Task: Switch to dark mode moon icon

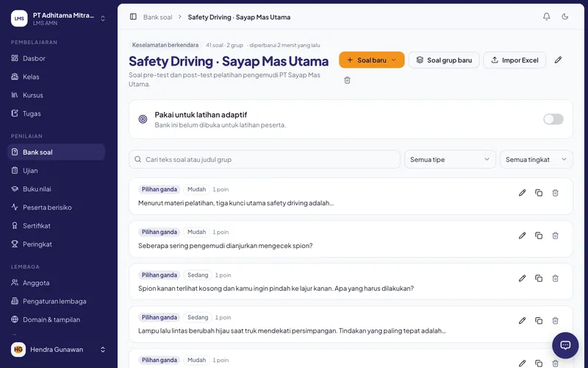Action: pos(564,16)
